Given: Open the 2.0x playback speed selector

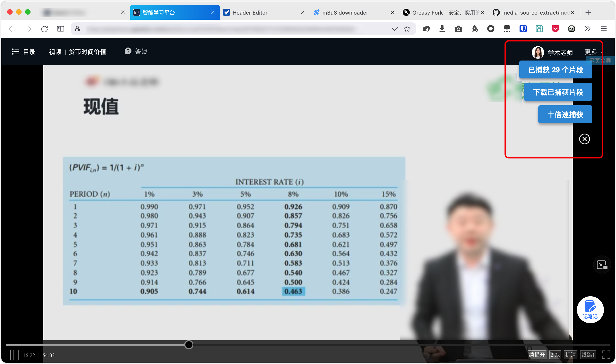Looking at the screenshot, I should [555, 355].
